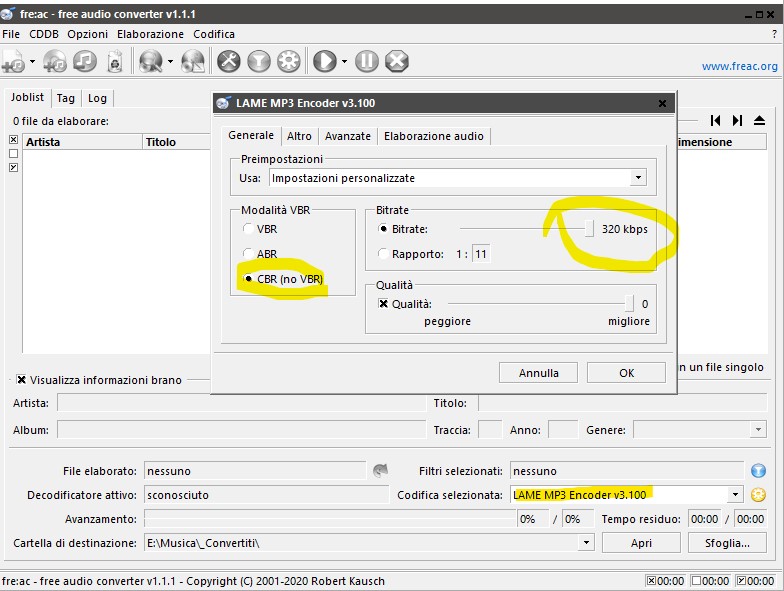Click OK in LAME encoder dialog

pos(626,373)
